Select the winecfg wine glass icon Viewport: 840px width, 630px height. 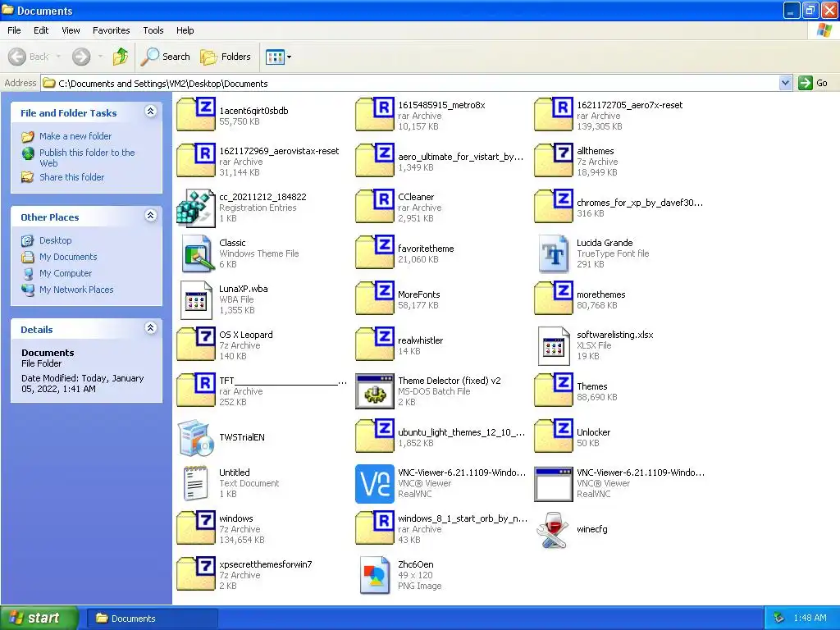click(x=554, y=530)
